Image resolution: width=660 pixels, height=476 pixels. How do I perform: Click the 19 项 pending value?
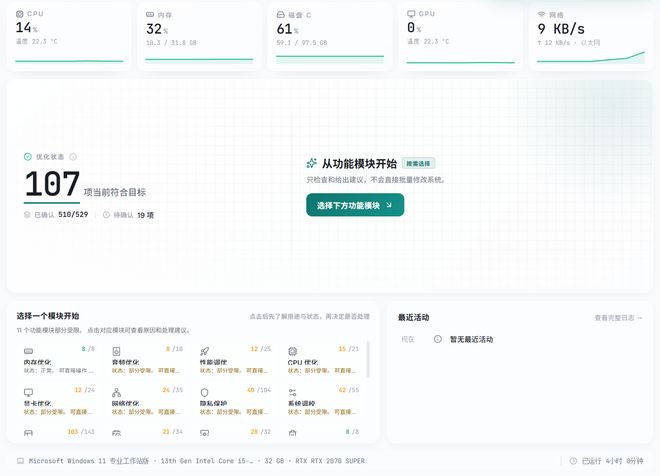[x=146, y=215]
